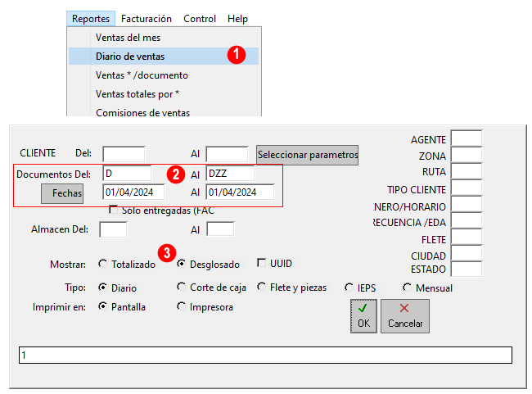Choose the Mensual type option
Image resolution: width=532 pixels, height=394 pixels.
(408, 288)
